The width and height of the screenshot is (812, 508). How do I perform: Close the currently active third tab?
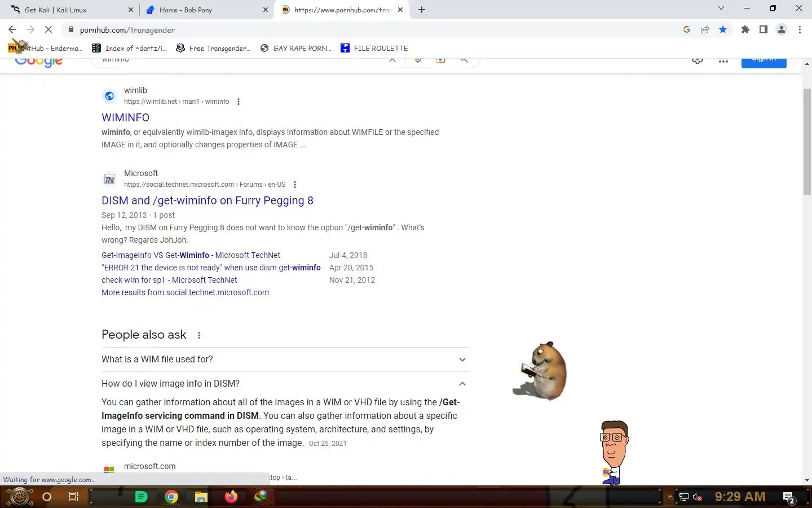coord(400,10)
